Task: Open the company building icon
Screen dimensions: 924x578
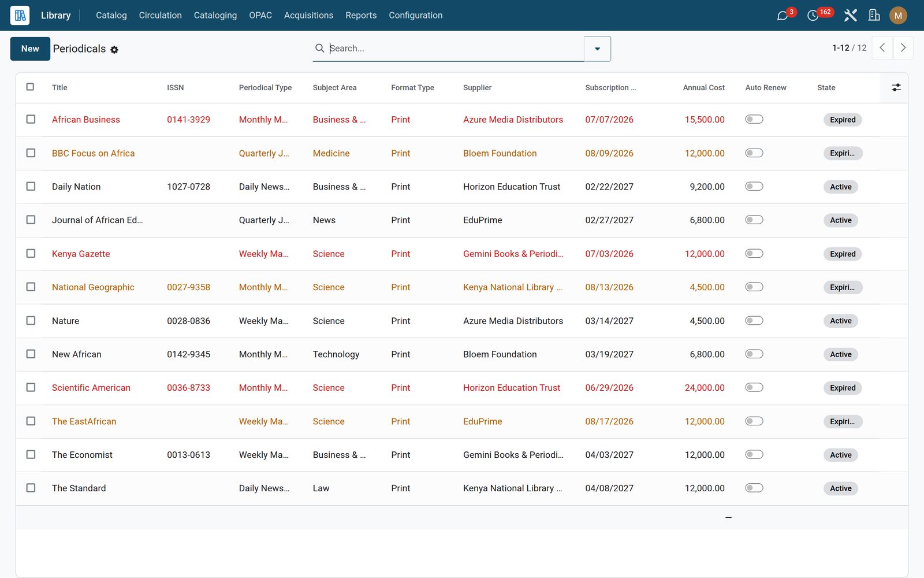Action: (874, 16)
